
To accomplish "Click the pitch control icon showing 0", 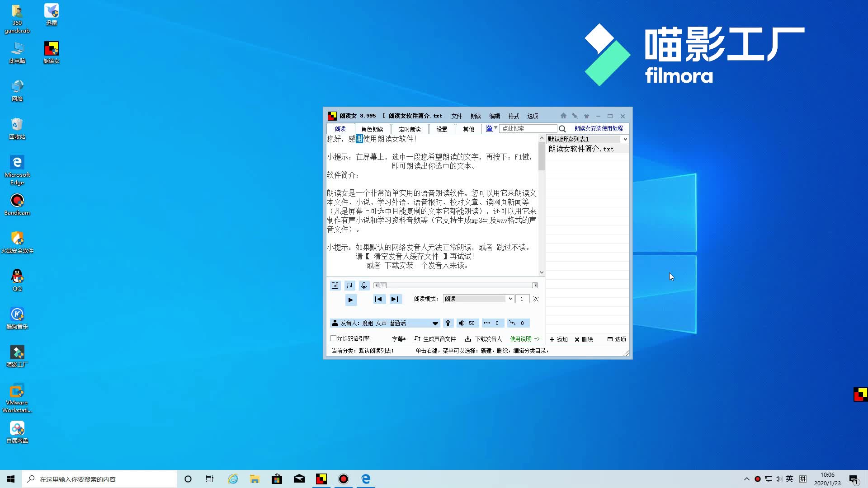I will tap(518, 323).
